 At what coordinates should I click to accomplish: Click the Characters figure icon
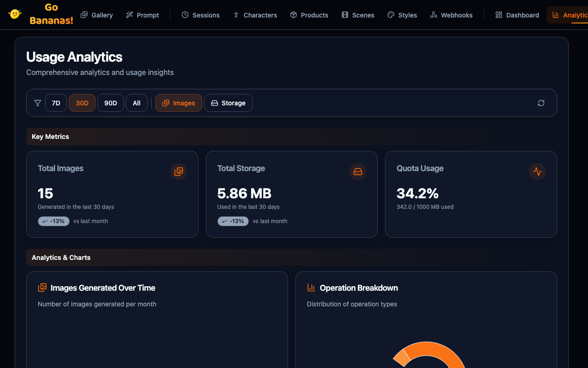pyautogui.click(x=236, y=15)
